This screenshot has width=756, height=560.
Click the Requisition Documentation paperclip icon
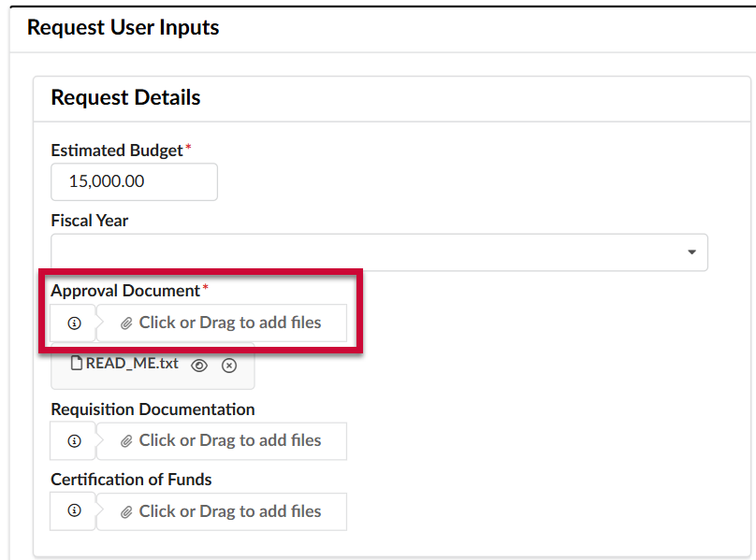(x=128, y=440)
